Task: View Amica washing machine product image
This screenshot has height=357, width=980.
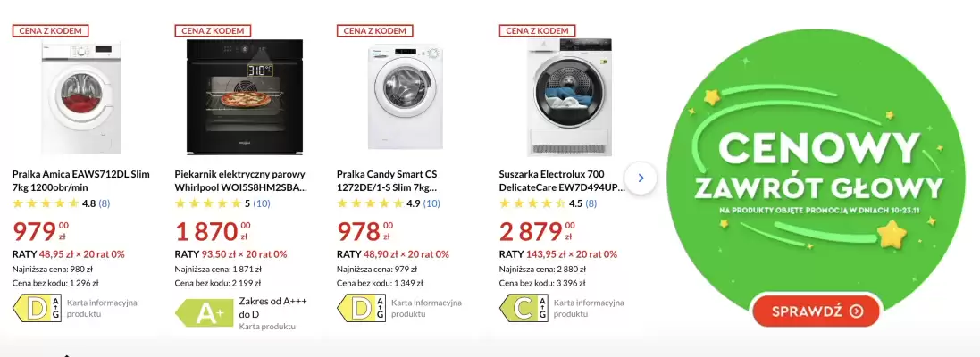Action: pyautogui.click(x=80, y=98)
